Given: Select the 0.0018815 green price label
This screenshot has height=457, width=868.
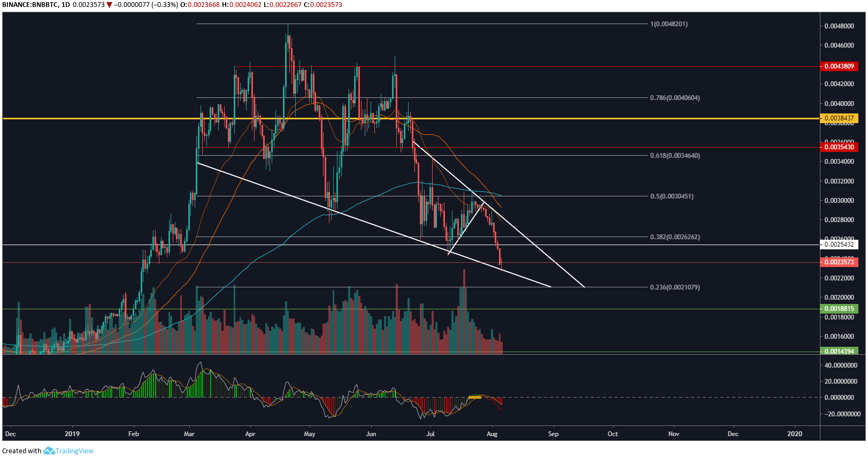Looking at the screenshot, I should tap(839, 309).
